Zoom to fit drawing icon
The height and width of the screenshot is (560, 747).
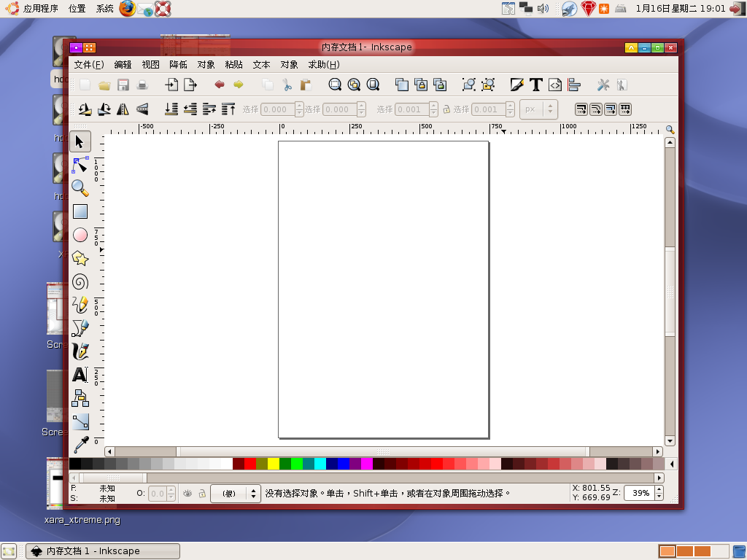point(354,85)
